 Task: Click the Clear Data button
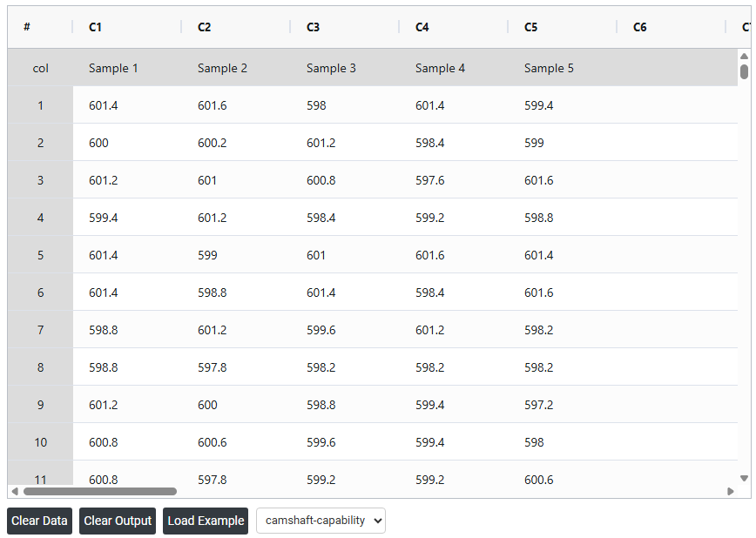point(39,521)
